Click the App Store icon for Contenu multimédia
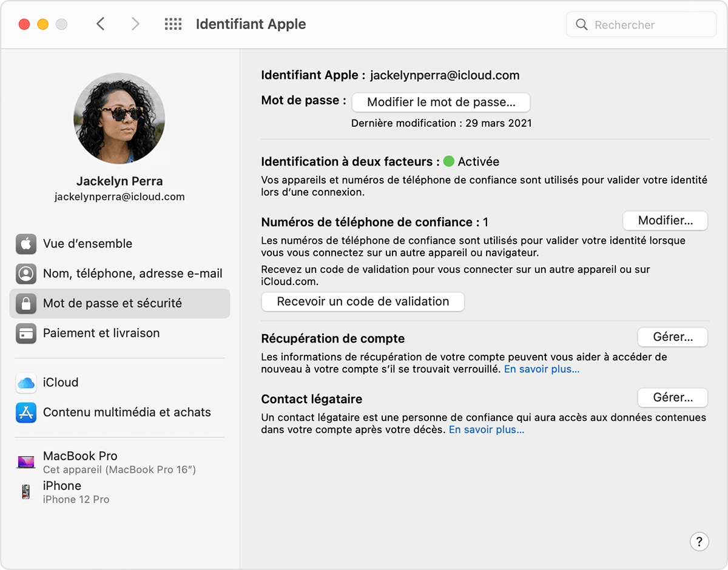 click(x=26, y=412)
